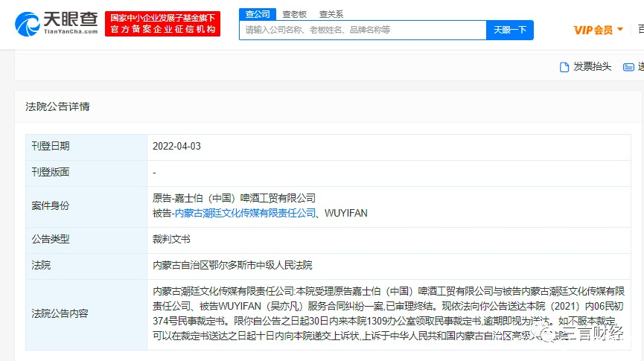Click the 裁判文书 announcement type cell

click(389, 240)
